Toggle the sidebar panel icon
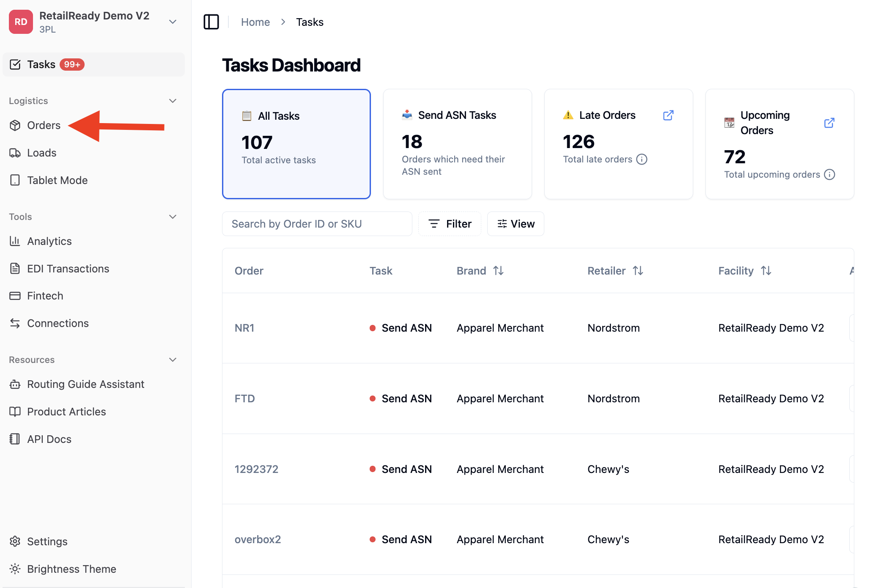The height and width of the screenshot is (588, 878). [x=211, y=22]
